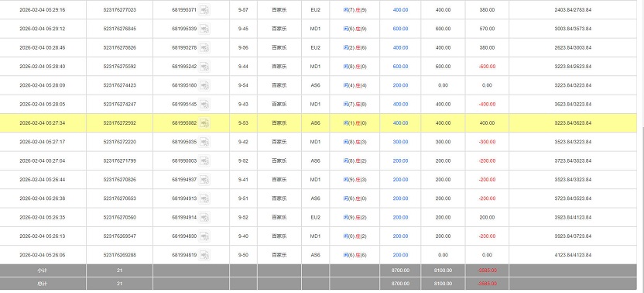Click the AS6 table cell in the 9-54 row
Screen dimensions: 644x293
coord(316,85)
